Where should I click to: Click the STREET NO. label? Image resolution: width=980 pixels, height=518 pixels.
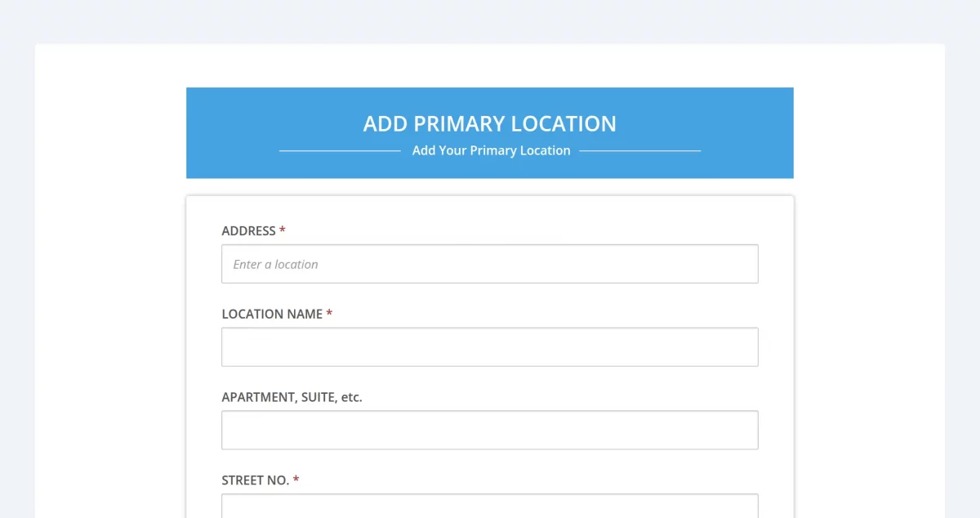tap(255, 480)
